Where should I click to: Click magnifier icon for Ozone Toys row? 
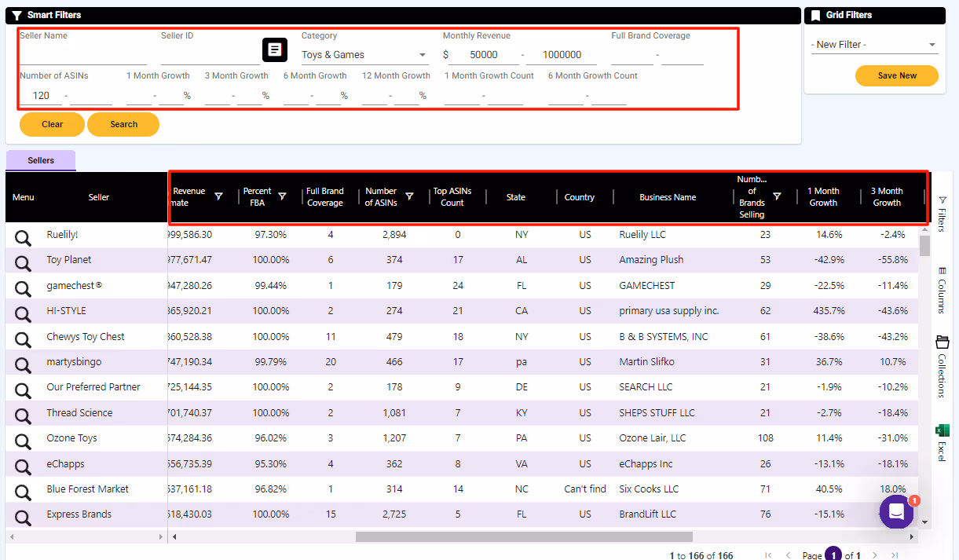(x=23, y=441)
